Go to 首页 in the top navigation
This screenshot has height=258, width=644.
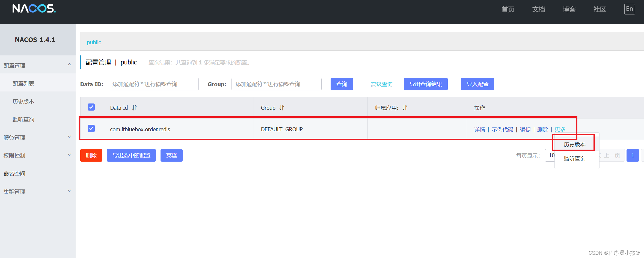click(508, 9)
